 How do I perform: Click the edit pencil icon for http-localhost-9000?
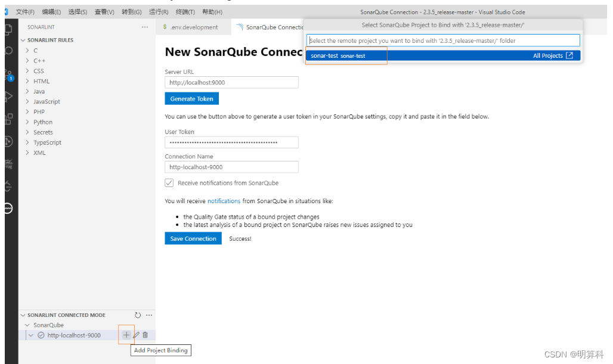click(136, 335)
